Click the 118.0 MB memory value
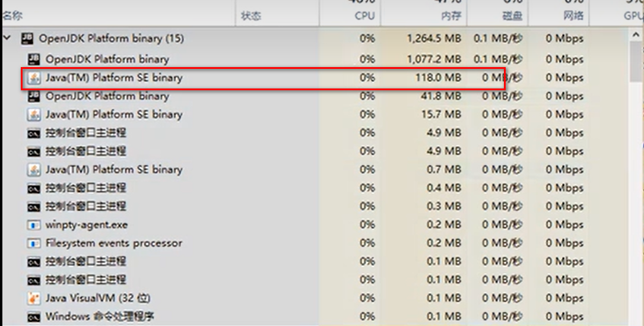Image resolution: width=644 pixels, height=326 pixels. (x=438, y=78)
